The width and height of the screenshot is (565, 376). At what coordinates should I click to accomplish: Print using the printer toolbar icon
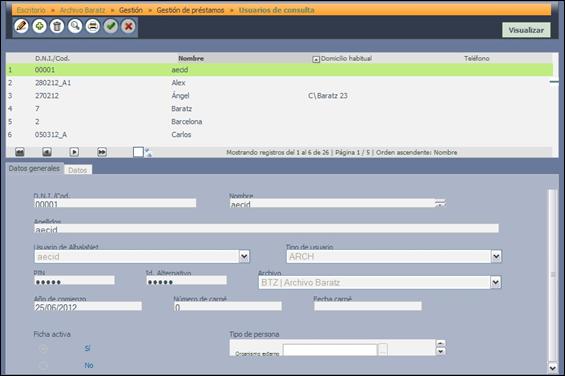pos(93,26)
